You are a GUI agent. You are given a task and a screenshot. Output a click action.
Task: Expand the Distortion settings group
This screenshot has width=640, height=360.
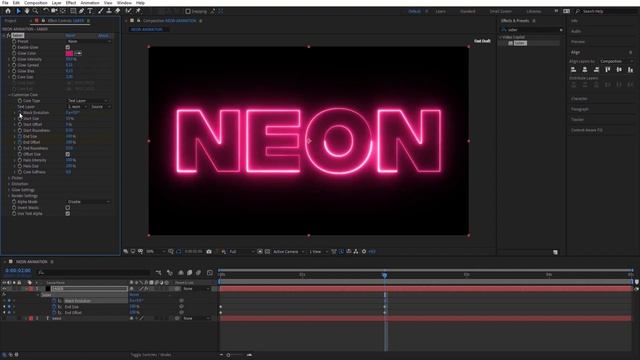pos(9,184)
